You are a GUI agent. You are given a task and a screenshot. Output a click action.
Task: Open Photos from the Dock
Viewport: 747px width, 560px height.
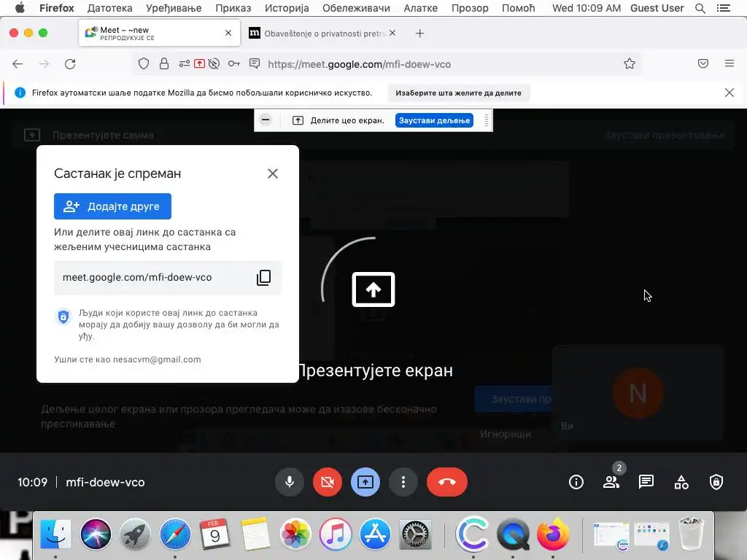click(x=295, y=533)
